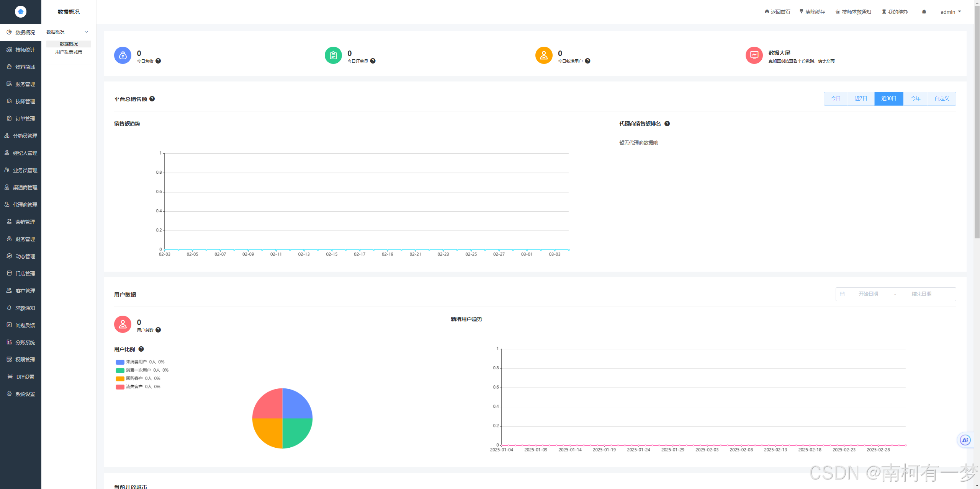Click the vertical page scrollbar

(x=977, y=122)
